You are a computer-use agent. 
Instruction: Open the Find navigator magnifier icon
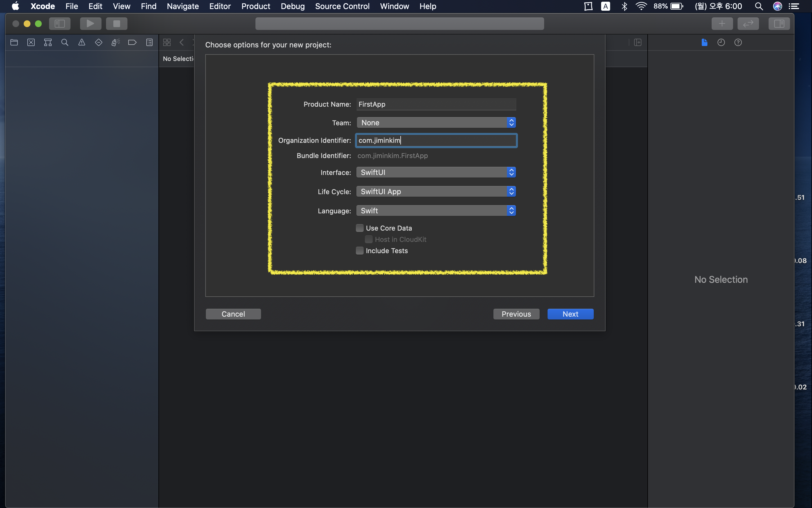[65, 42]
